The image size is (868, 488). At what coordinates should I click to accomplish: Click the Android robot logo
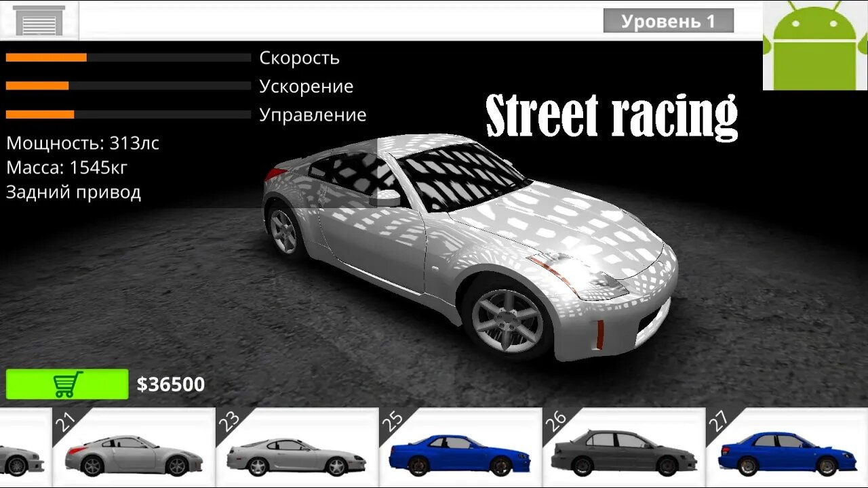pos(815,45)
